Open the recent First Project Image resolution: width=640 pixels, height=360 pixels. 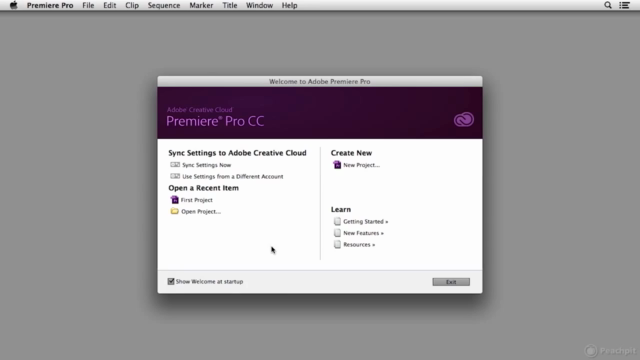click(x=196, y=200)
